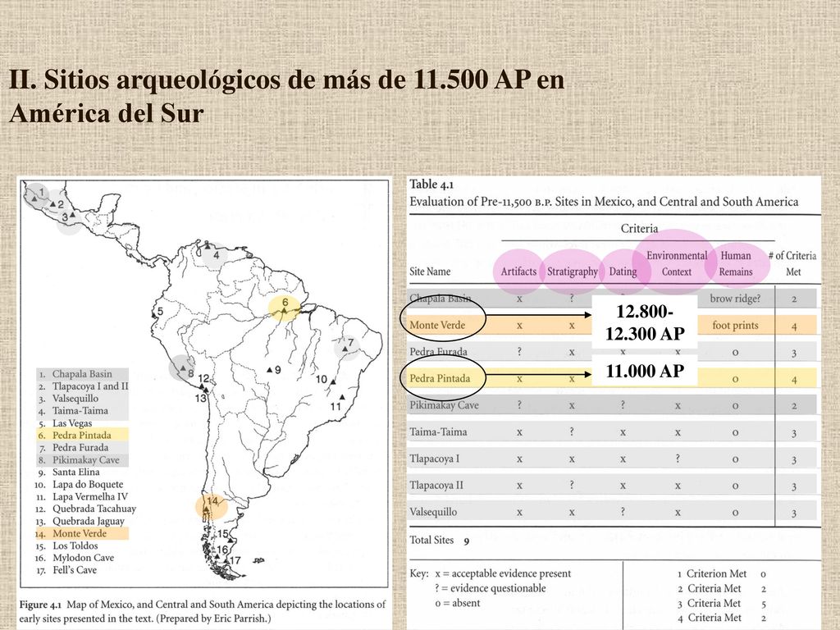Click the key line 'x = acceptable evidence present'
This screenshot has height=630, width=840.
[x=503, y=573]
